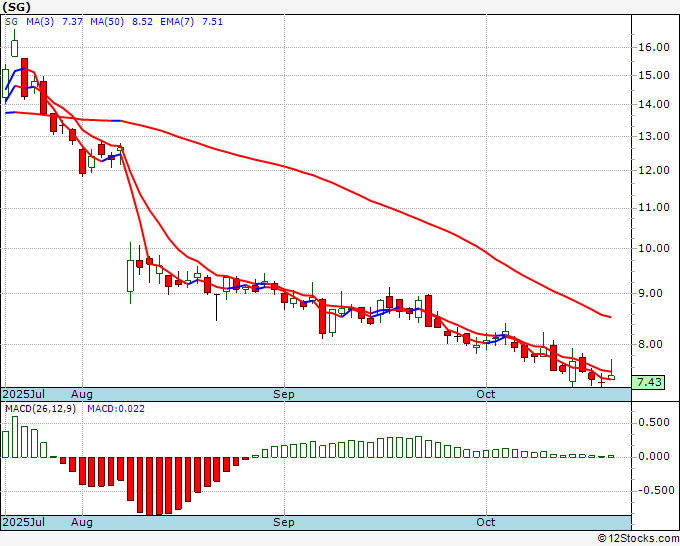Click the MACD(26,12,9) indicator label

tap(40, 409)
